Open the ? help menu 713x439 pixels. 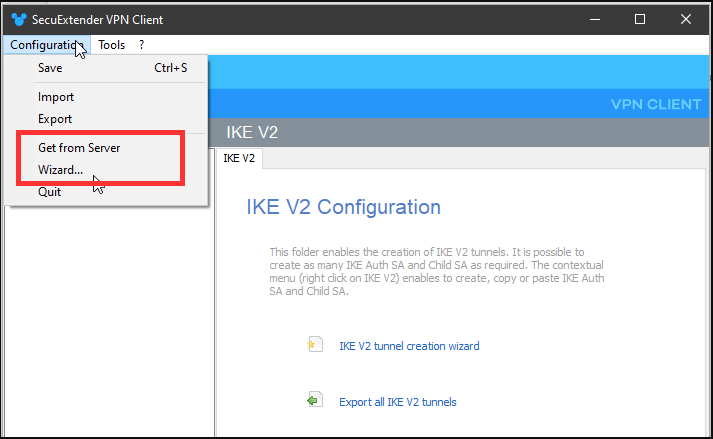[142, 45]
